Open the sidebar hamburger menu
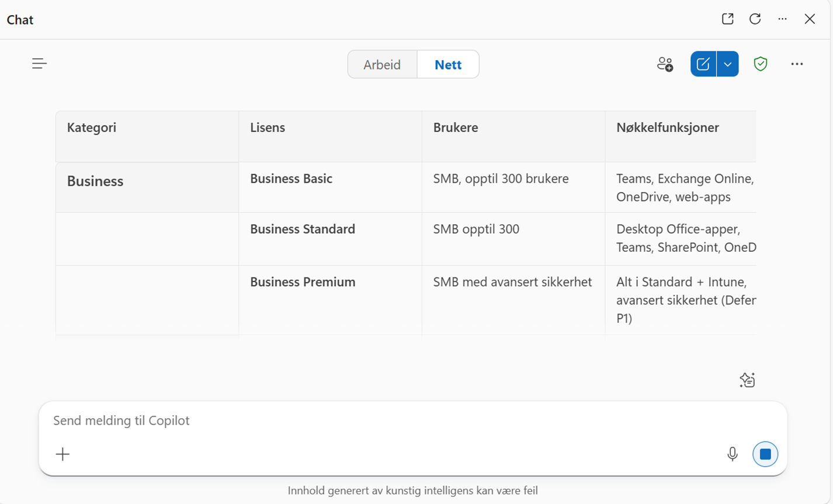This screenshot has width=833, height=504. (x=39, y=64)
